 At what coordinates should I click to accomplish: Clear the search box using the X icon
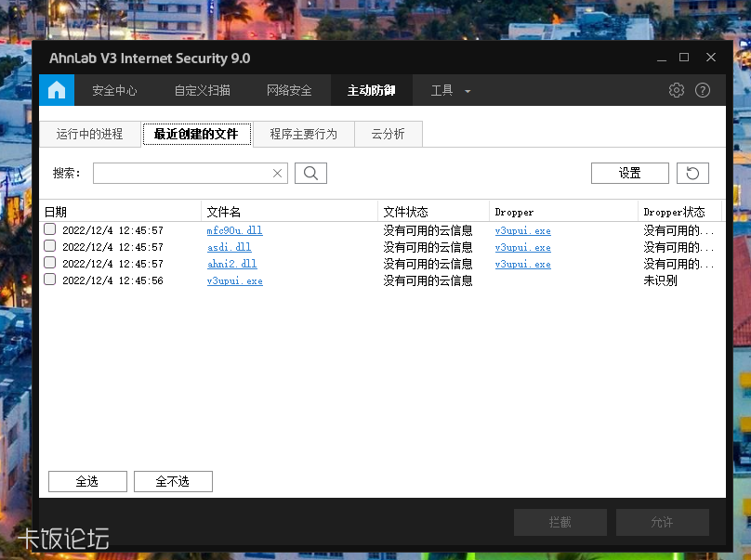pyautogui.click(x=277, y=173)
